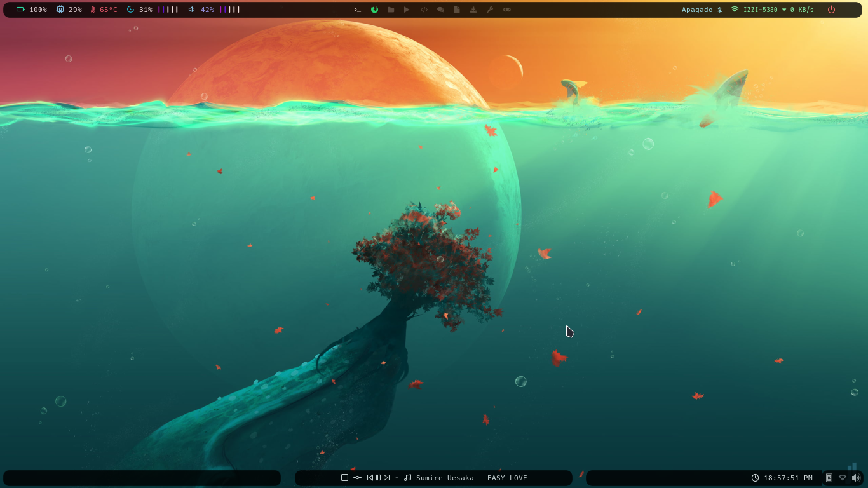
Task: Click the 65°C temperature reading
Action: tap(108, 10)
